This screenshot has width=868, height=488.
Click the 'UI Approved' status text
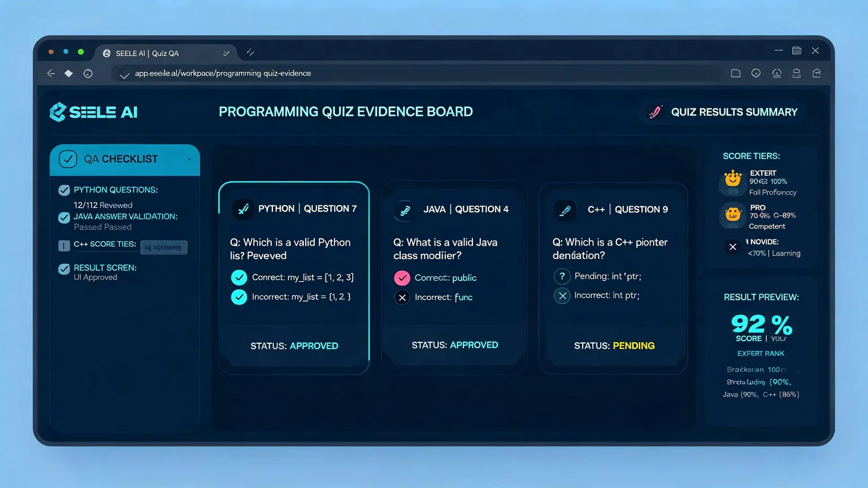(96, 277)
